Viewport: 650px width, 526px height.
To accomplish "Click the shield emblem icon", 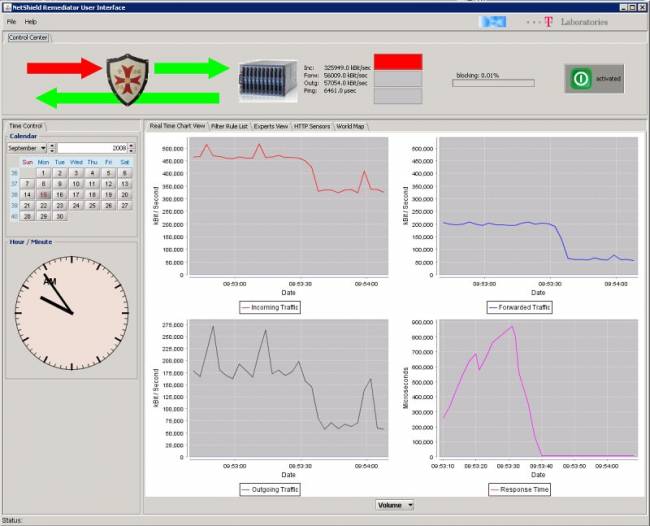I will point(127,79).
